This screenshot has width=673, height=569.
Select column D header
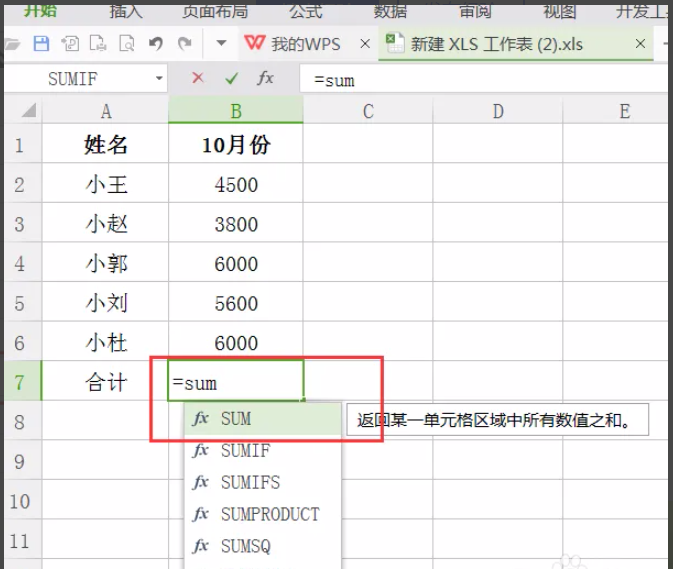[x=498, y=111]
